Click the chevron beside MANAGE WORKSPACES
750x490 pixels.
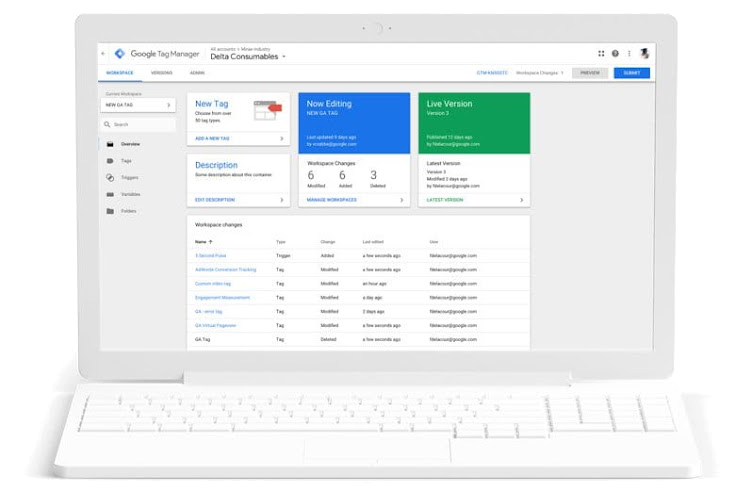[401, 200]
